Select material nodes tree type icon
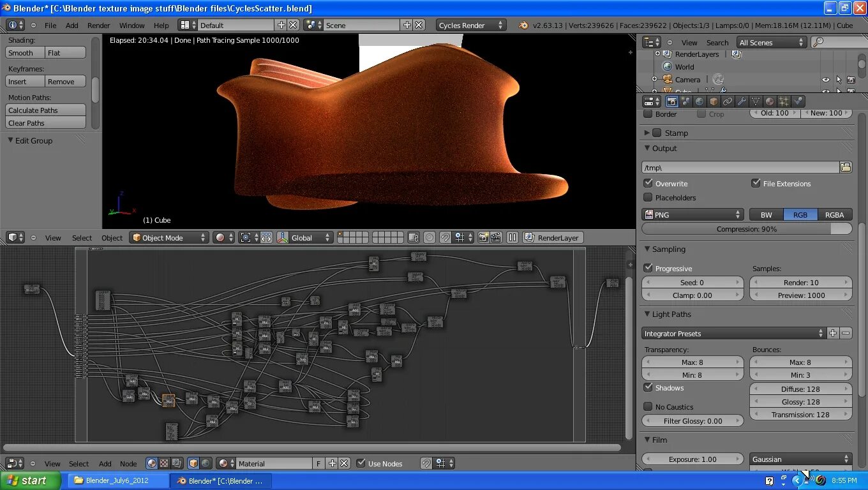 152,463
